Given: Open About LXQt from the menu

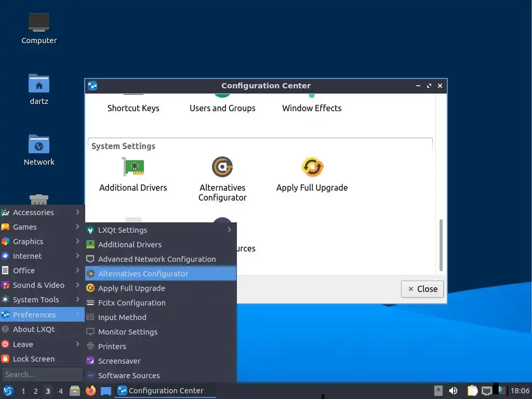Looking at the screenshot, I should coord(42,329).
